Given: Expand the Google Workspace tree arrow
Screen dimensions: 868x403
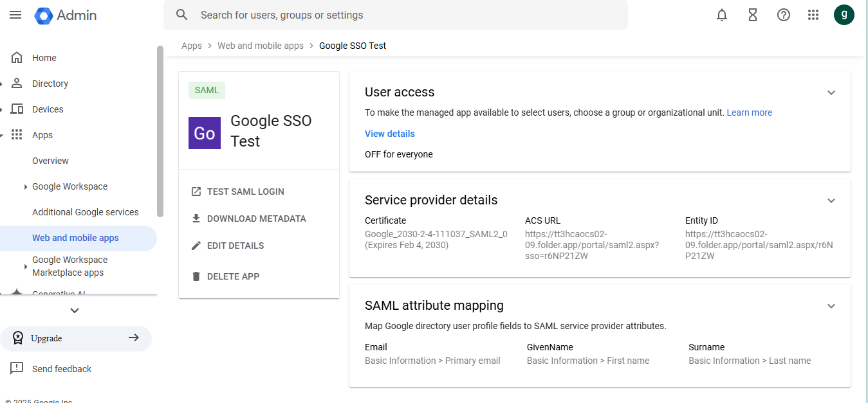Looking at the screenshot, I should tap(26, 187).
